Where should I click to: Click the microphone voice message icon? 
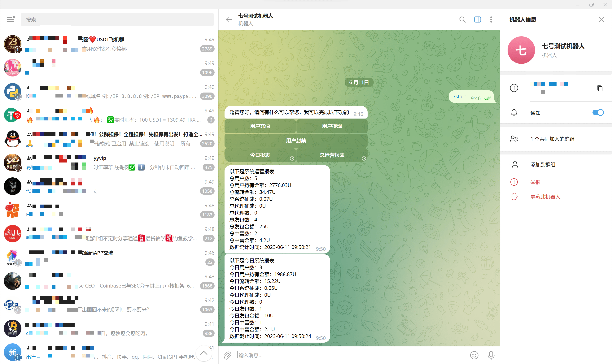coord(491,355)
